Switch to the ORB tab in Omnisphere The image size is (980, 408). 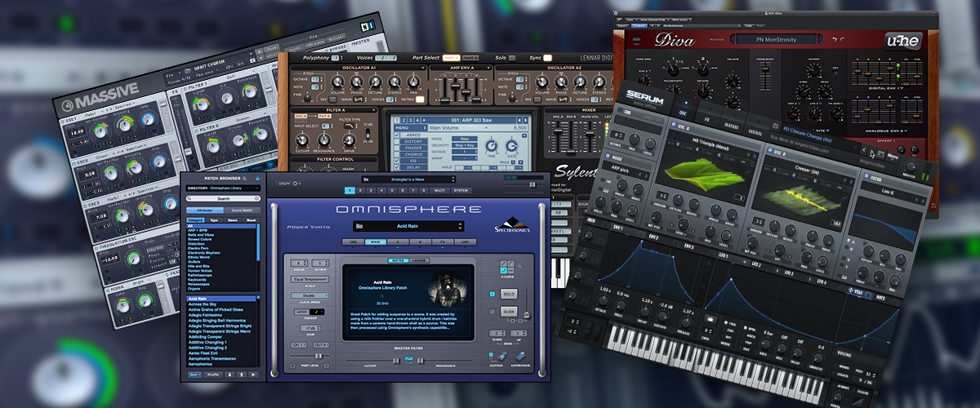[x=354, y=242]
